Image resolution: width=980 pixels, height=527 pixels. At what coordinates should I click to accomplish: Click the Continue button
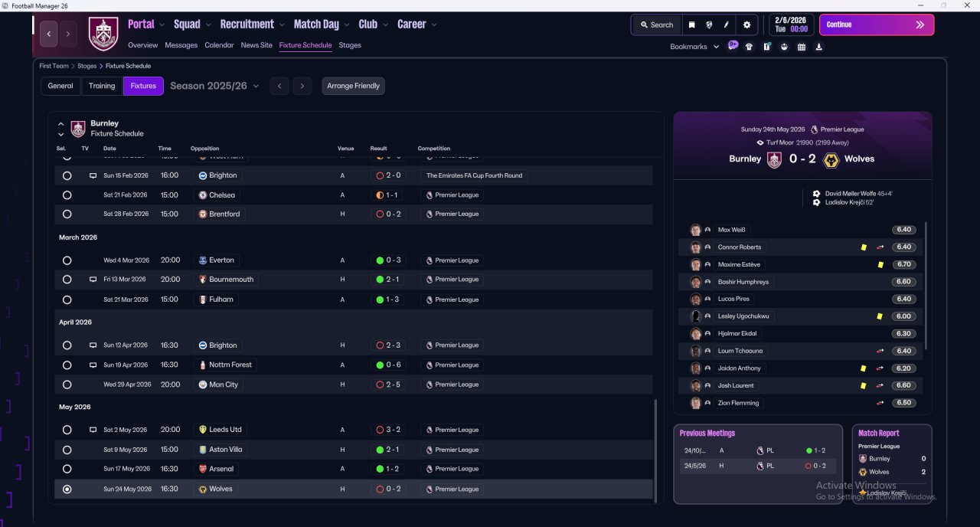[x=877, y=25]
